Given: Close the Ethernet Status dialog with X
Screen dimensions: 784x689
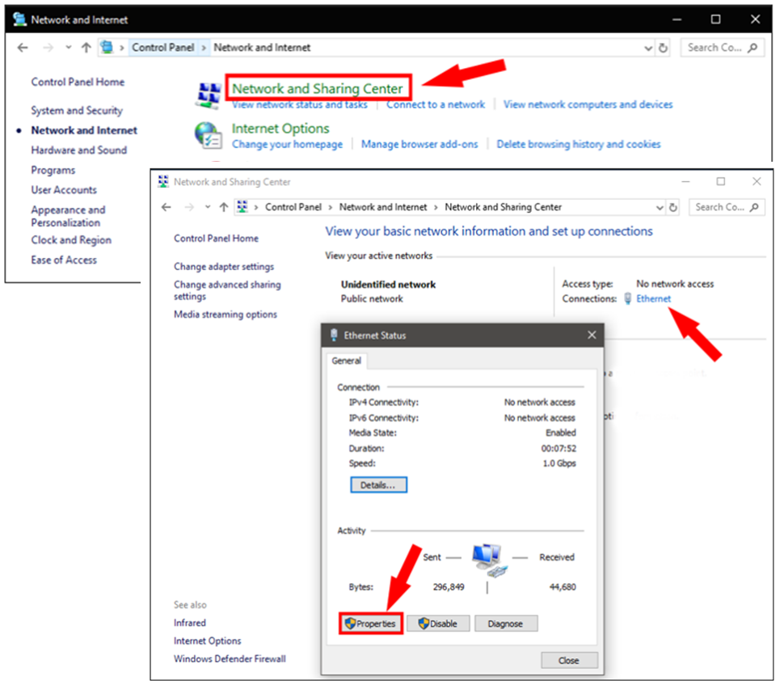Looking at the screenshot, I should click(x=592, y=335).
